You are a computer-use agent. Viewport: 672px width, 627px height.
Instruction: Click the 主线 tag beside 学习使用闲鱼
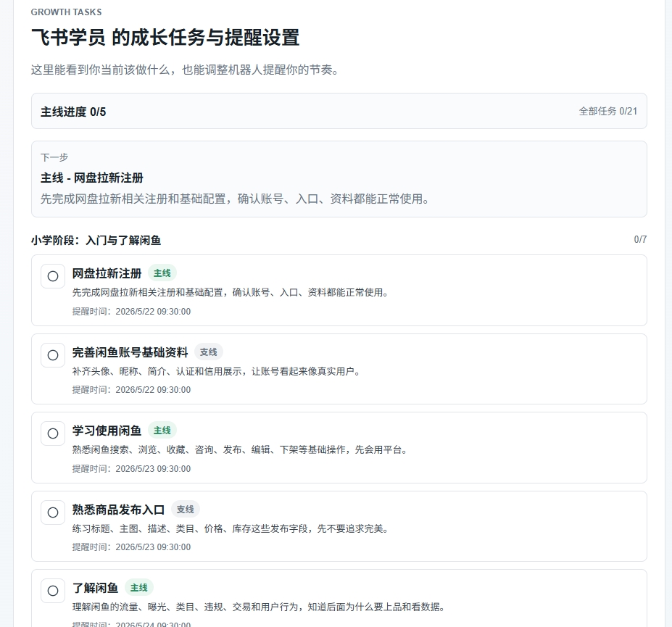click(x=162, y=431)
